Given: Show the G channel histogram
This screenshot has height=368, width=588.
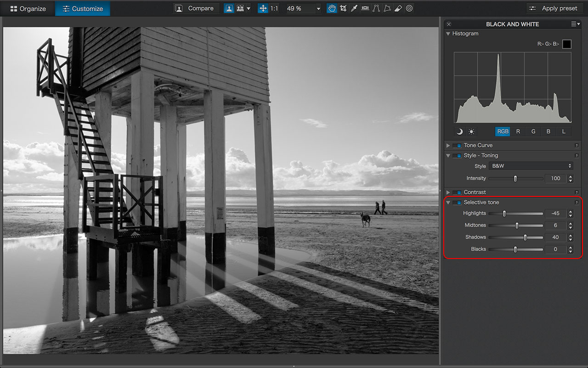Looking at the screenshot, I should 533,132.
